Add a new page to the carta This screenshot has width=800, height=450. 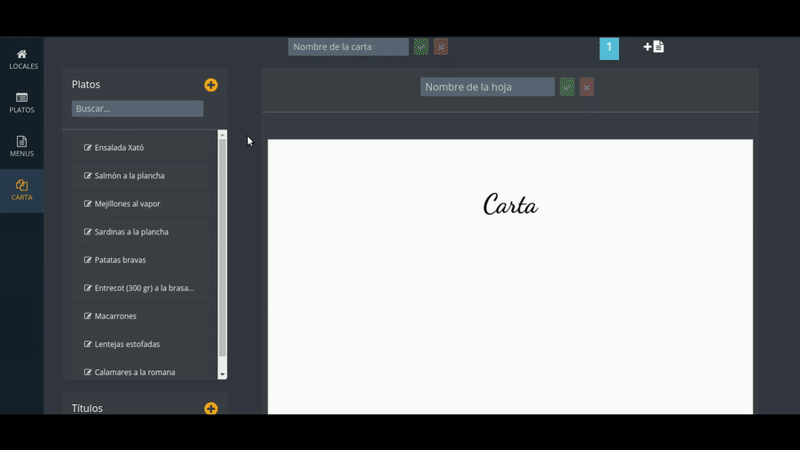pyautogui.click(x=654, y=47)
